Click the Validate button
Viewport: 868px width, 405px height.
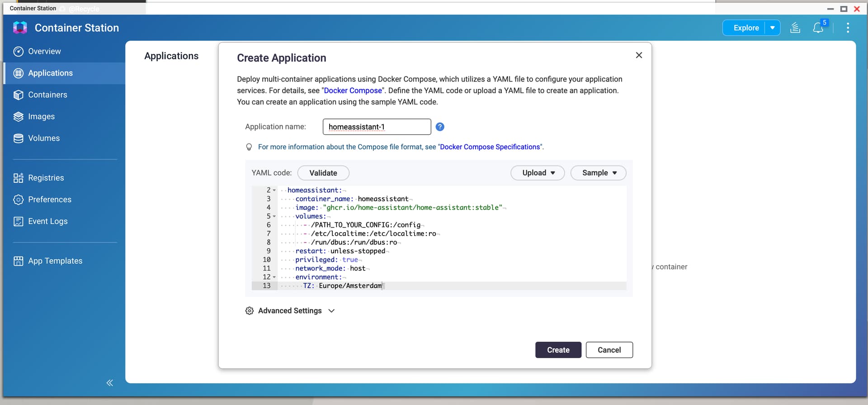[x=323, y=173]
